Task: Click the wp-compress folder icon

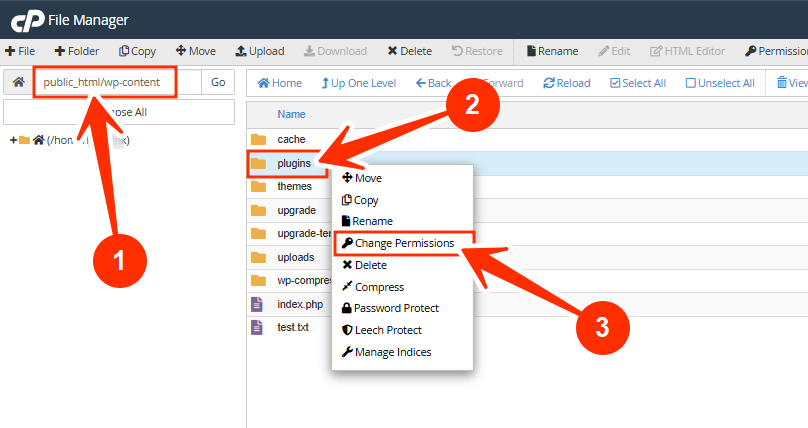Action: (x=258, y=281)
